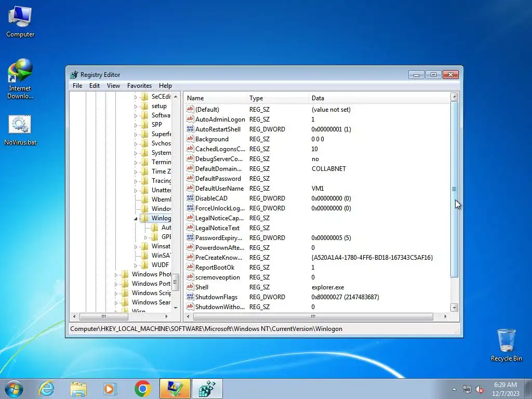This screenshot has height=399, width=532.
Task: Open Windows Media Player from taskbar
Action: [110, 389]
